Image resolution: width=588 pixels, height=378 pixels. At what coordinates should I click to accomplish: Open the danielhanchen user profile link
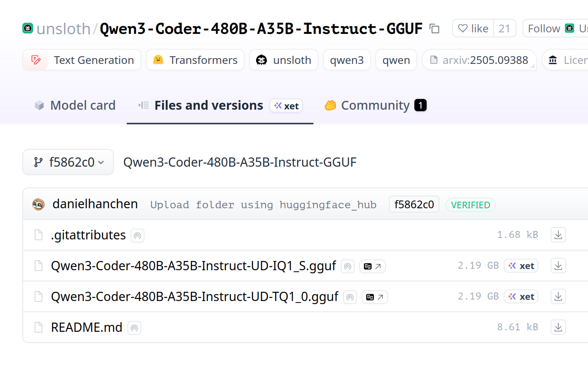(x=95, y=204)
